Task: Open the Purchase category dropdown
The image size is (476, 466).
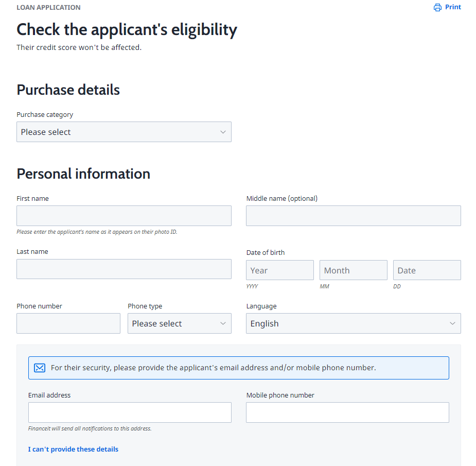Action: tap(124, 132)
